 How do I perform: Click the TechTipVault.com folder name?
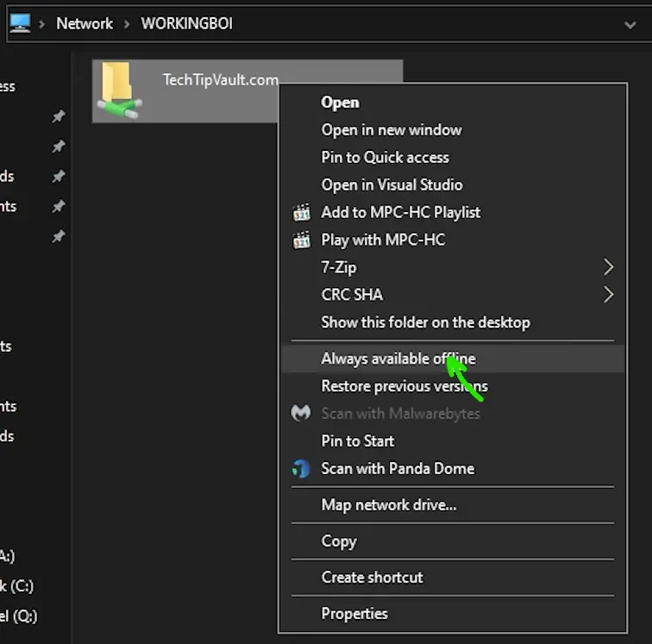click(x=221, y=80)
